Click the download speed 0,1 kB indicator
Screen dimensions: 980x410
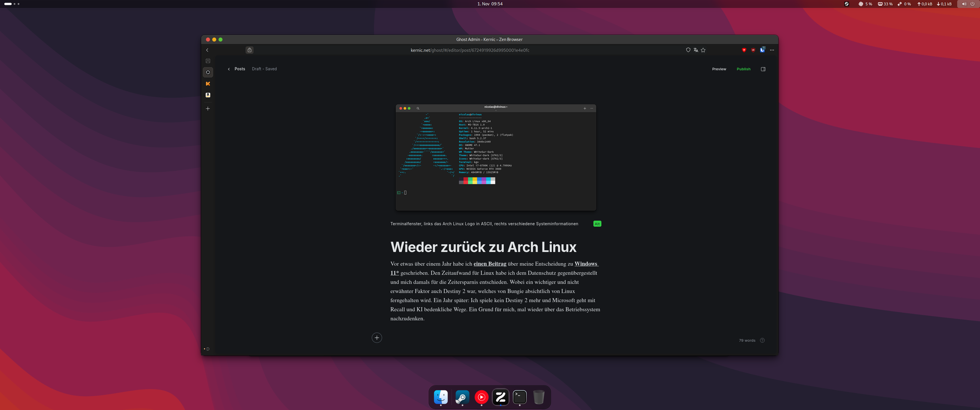point(944,4)
